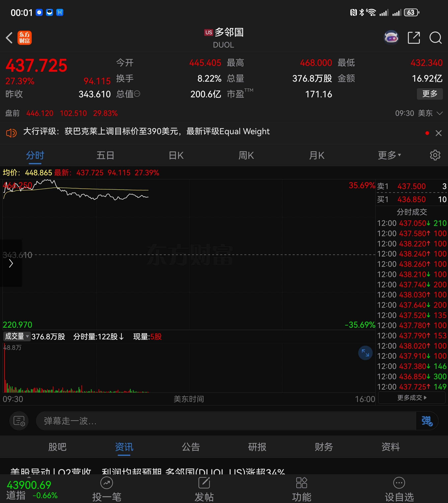Open the 成交量 indicator dropdown
448x503 pixels.
17,336
